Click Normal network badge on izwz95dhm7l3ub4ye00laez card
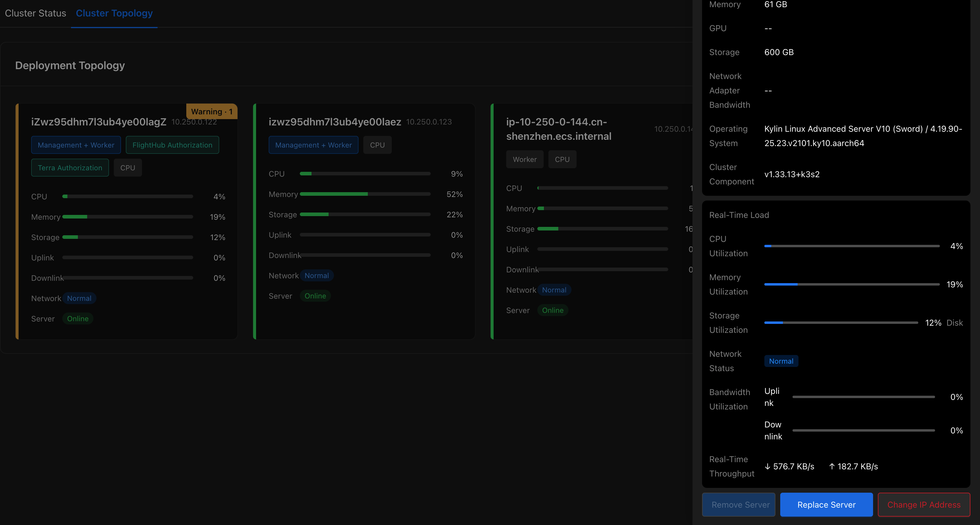The width and height of the screenshot is (980, 525). pos(317,276)
